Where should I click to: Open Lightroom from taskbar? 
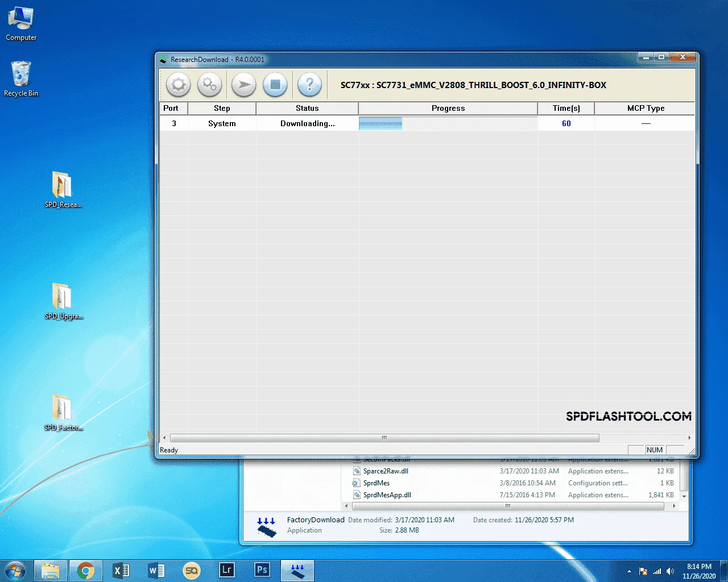click(x=227, y=570)
